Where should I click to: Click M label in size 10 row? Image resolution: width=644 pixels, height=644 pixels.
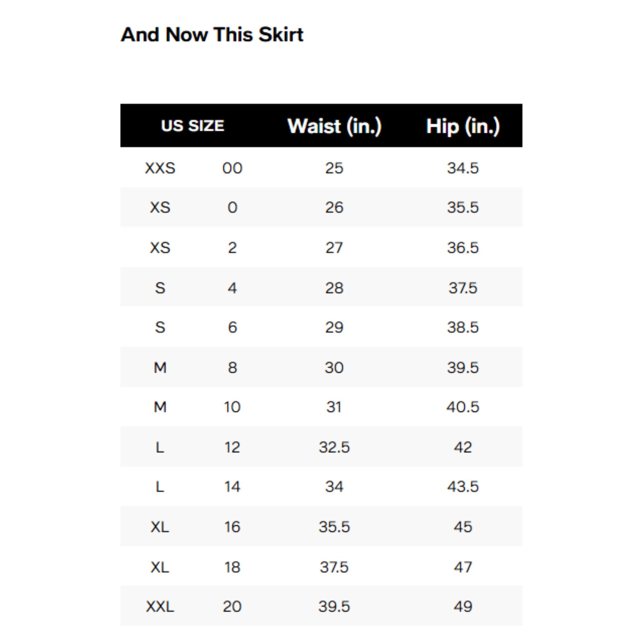pyautogui.click(x=160, y=407)
